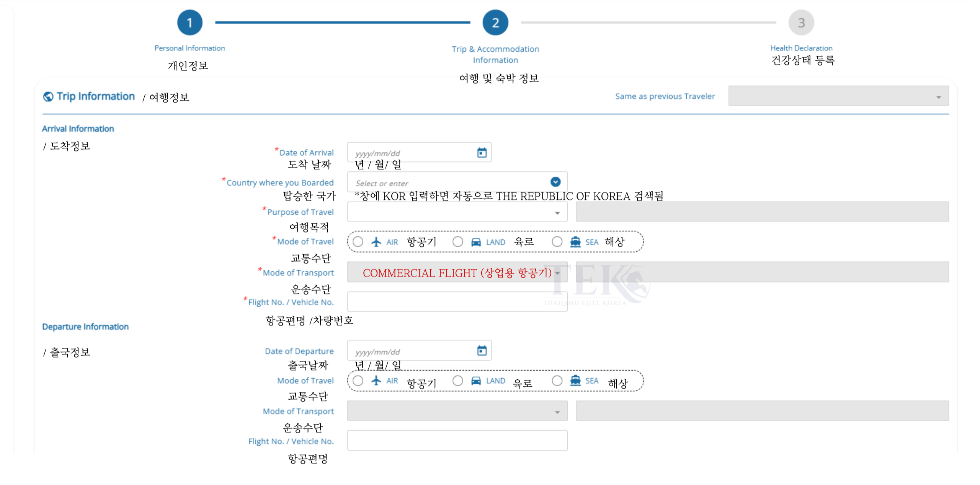This screenshot has width=980, height=485.
Task: Open the Date of Arrival calendar icon
Action: click(482, 153)
